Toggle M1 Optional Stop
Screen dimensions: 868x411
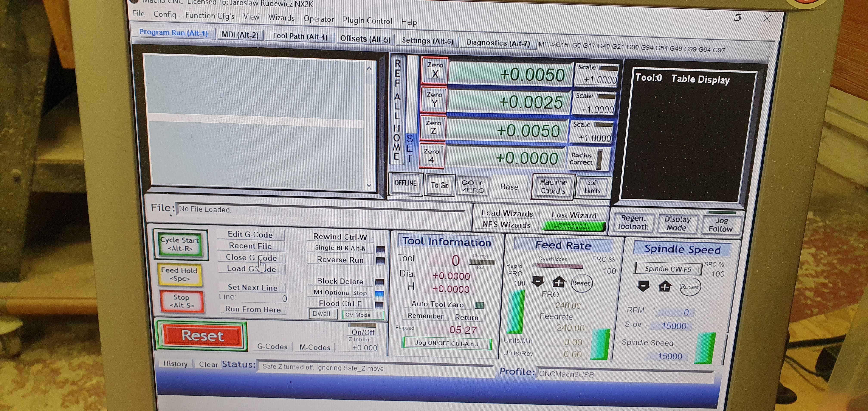pos(340,292)
